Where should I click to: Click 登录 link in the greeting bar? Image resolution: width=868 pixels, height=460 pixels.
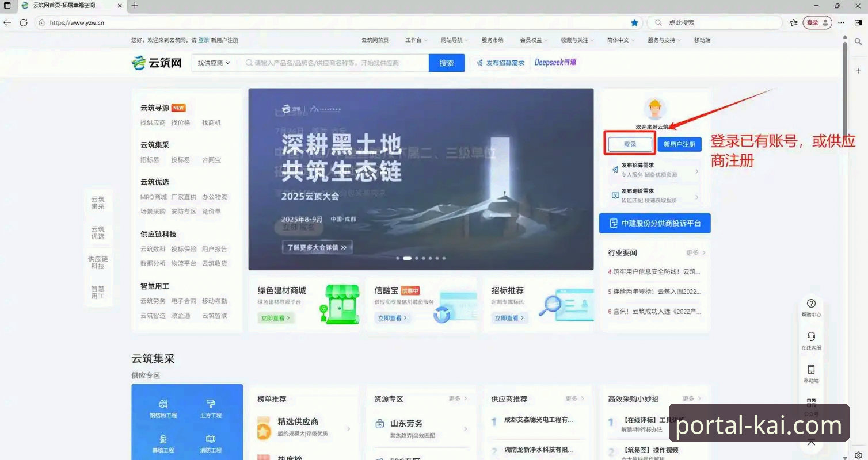pyautogui.click(x=204, y=40)
